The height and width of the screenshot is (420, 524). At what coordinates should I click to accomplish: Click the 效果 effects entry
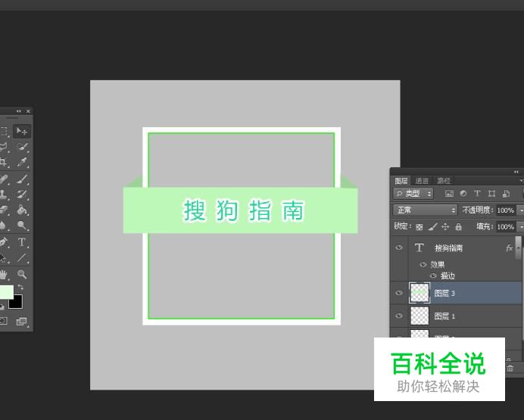[x=438, y=264]
